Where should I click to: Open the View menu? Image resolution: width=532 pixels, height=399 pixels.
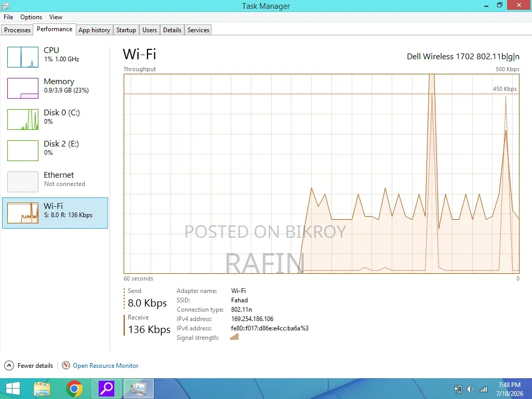56,17
